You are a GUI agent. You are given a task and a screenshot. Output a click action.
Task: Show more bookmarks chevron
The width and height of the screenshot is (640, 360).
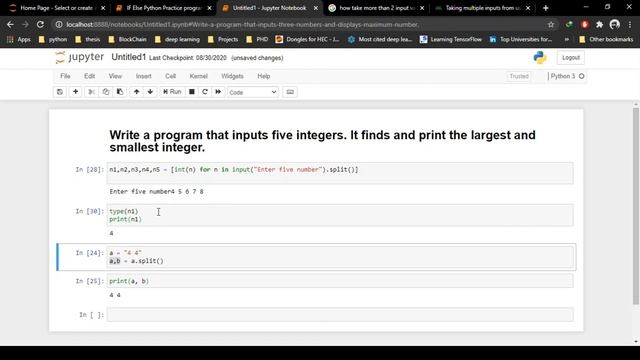[x=567, y=40]
